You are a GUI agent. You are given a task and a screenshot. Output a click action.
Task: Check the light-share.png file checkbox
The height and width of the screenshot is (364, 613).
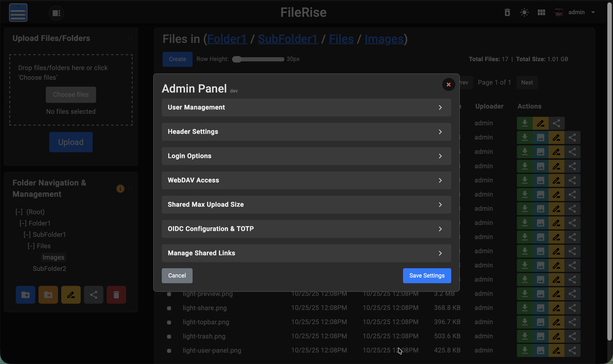point(169,308)
